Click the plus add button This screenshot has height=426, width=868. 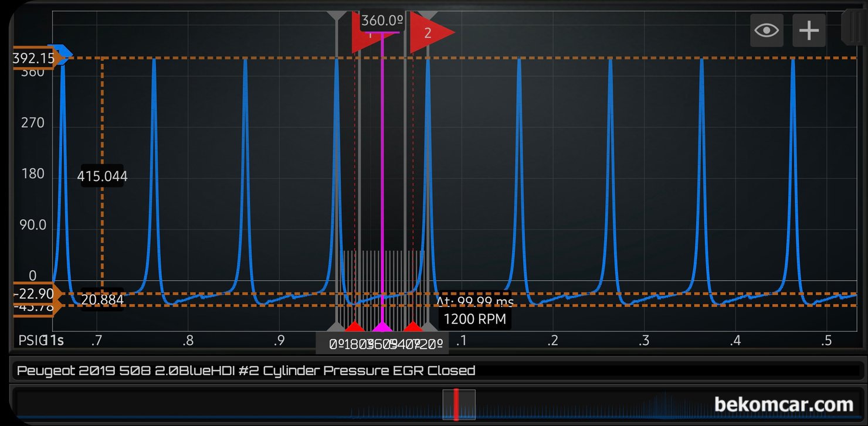coord(809,30)
